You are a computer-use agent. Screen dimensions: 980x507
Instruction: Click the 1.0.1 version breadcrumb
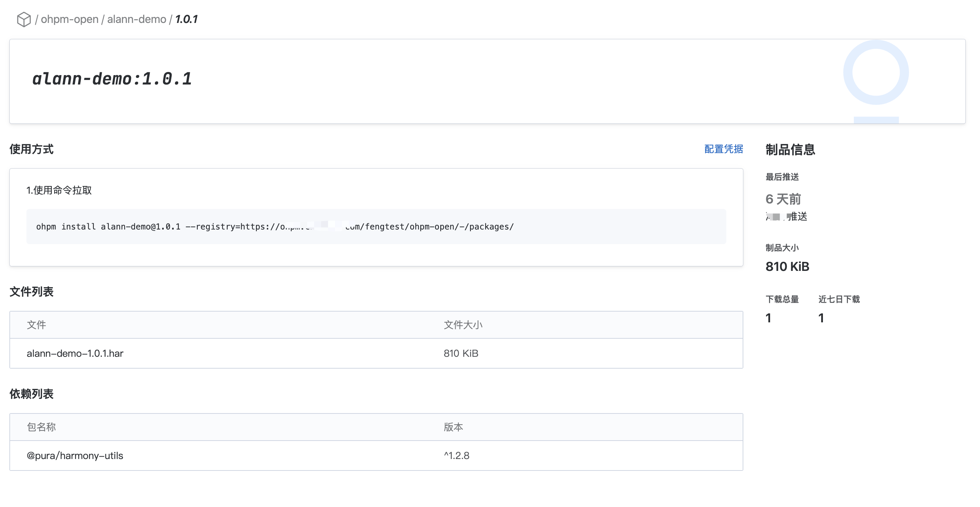tap(186, 19)
